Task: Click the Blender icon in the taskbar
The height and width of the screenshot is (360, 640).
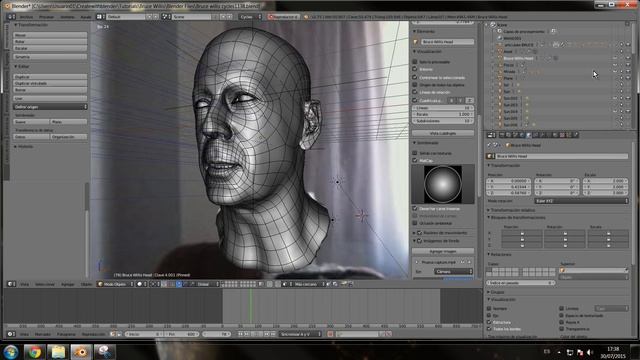Action: pyautogui.click(x=81, y=351)
